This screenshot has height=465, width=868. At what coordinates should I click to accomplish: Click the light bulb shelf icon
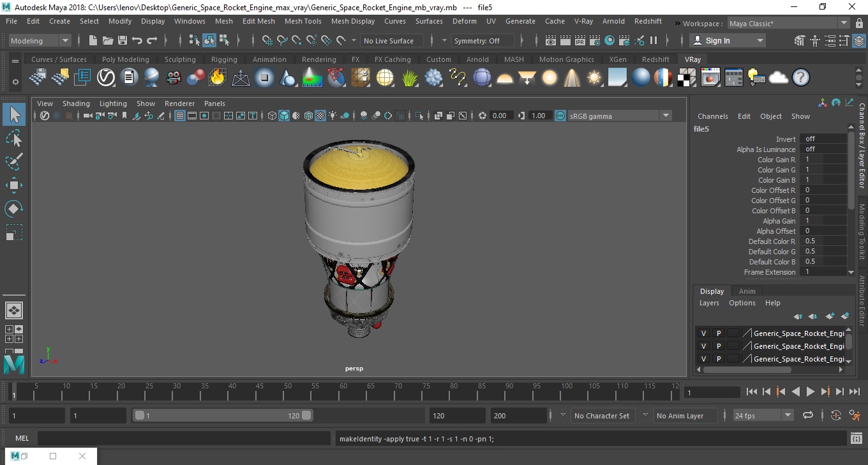pyautogui.click(x=756, y=78)
